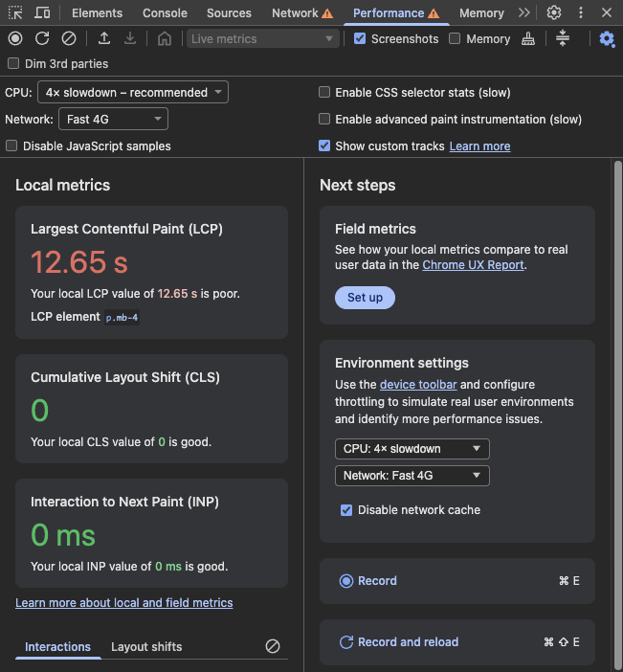This screenshot has height=672, width=623.
Task: Switch to the Console tab
Action: click(165, 12)
